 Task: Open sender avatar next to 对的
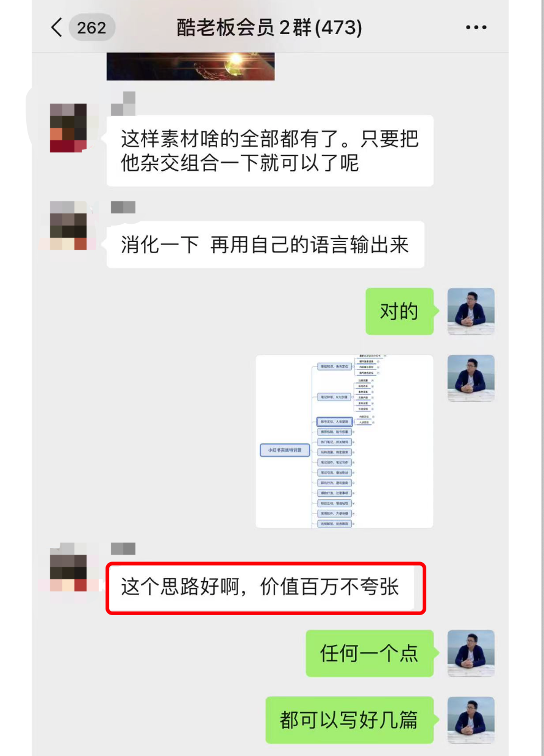471,312
